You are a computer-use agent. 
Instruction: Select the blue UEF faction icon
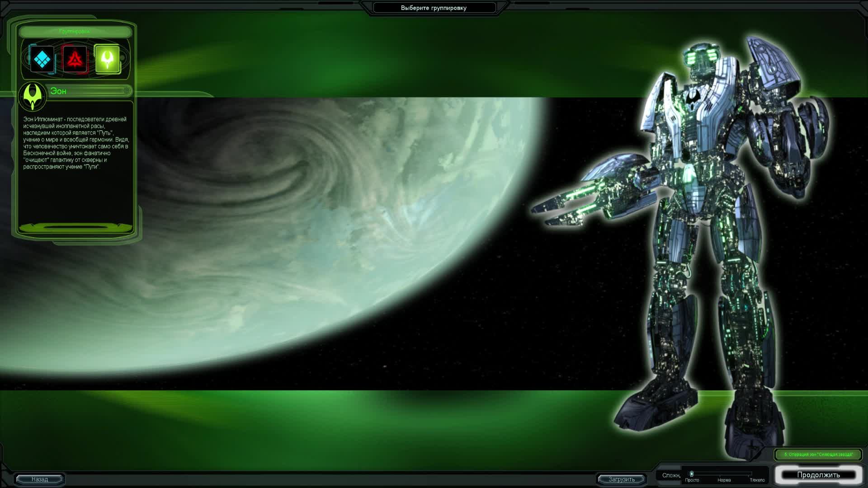[x=42, y=59]
